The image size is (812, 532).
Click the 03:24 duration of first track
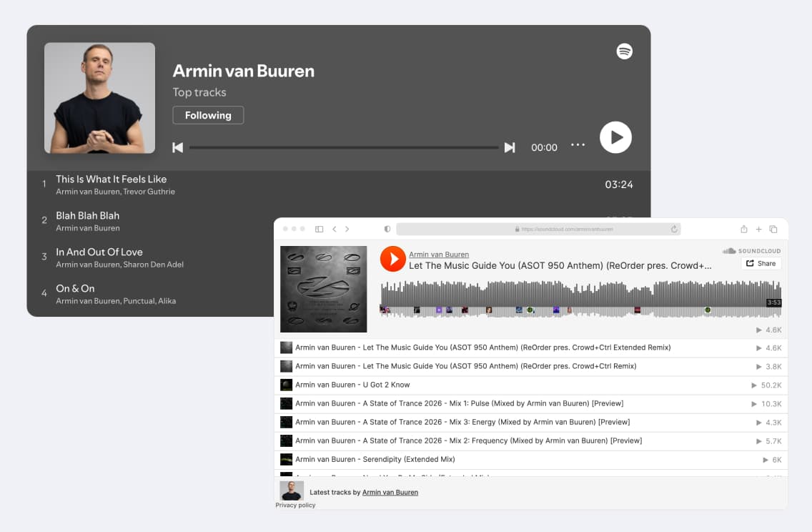(619, 184)
